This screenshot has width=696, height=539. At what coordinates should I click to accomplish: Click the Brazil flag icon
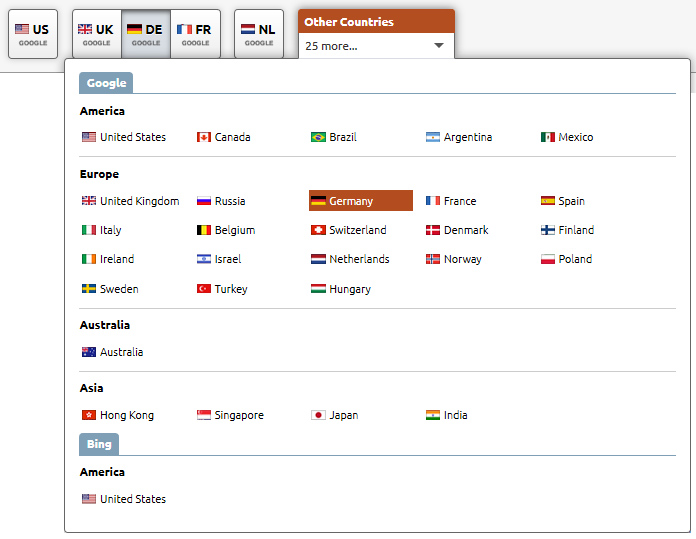click(x=318, y=137)
